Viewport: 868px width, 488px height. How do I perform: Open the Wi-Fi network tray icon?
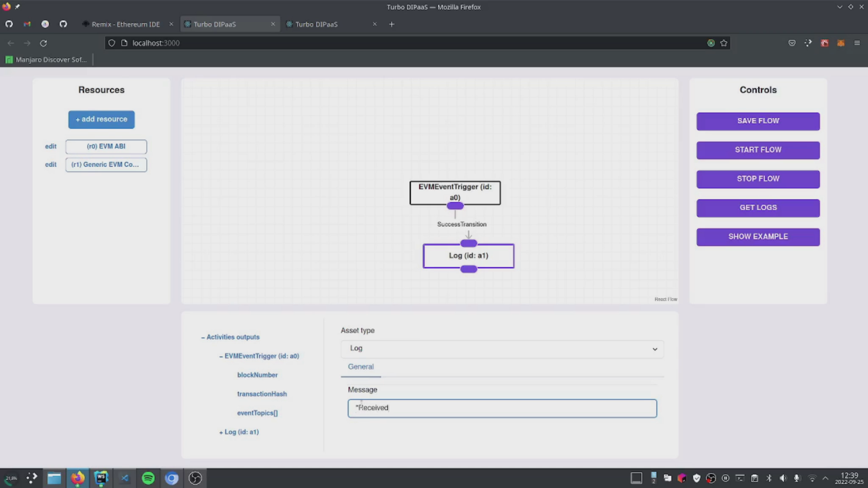[x=812, y=478]
